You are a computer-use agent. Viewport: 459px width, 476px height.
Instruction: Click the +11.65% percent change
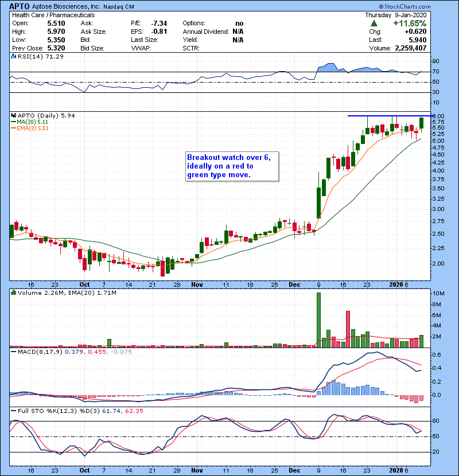pos(410,24)
